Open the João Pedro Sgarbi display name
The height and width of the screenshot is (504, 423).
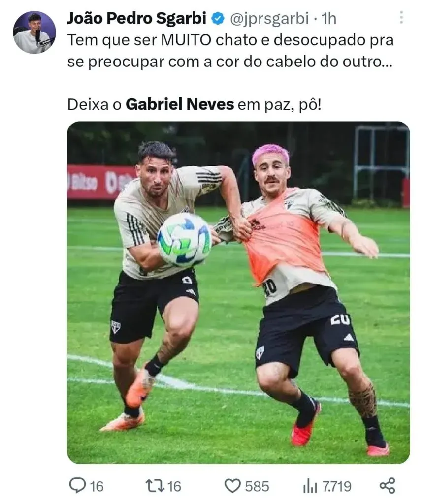(137, 18)
